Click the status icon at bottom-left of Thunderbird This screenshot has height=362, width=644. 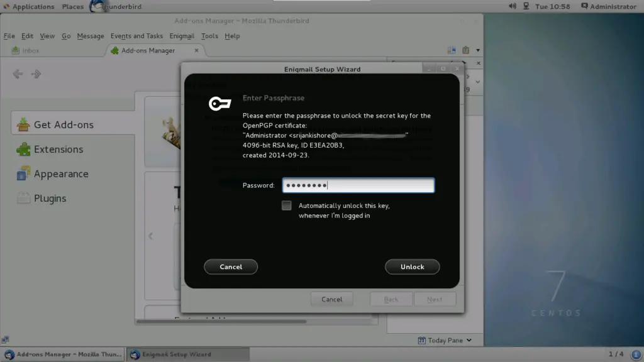[x=5, y=339]
